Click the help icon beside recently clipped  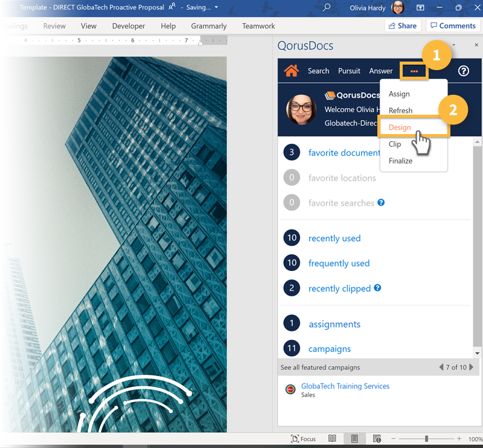pyautogui.click(x=377, y=288)
